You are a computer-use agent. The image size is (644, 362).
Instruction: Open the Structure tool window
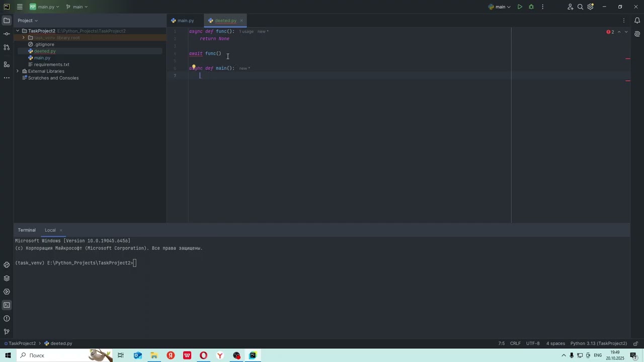point(7,64)
